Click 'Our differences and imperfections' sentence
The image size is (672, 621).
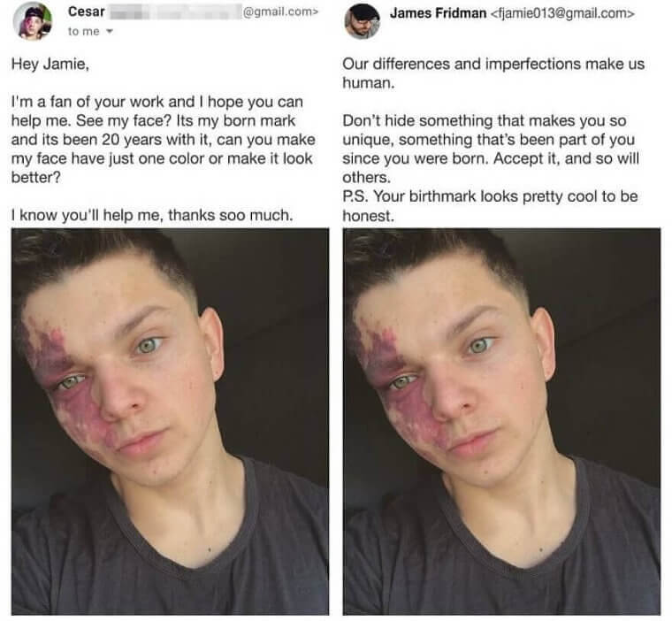(x=493, y=73)
